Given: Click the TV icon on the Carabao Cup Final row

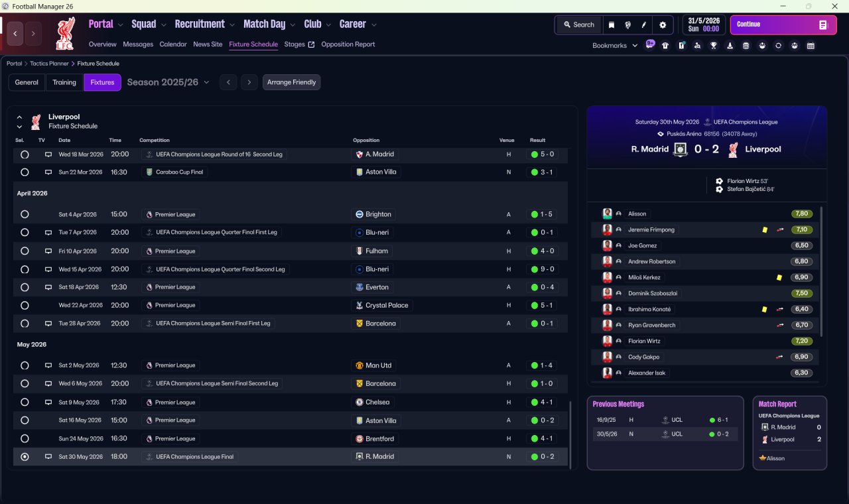Looking at the screenshot, I should click(x=48, y=172).
